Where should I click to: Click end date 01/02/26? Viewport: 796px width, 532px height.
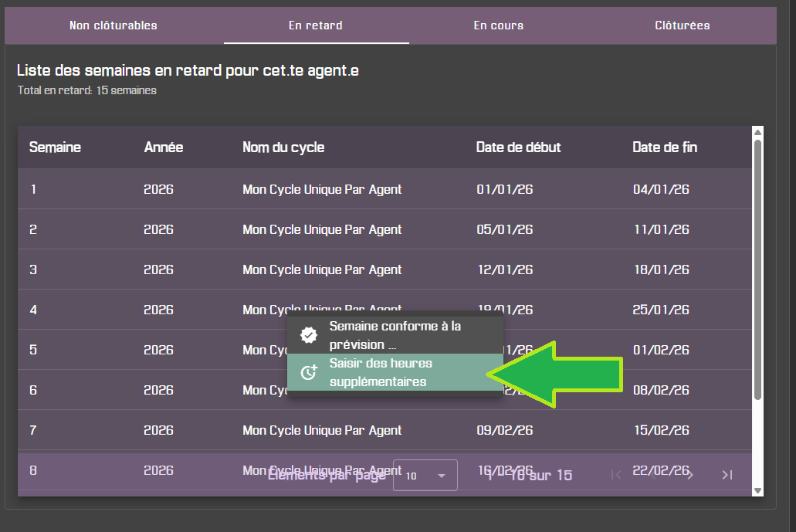click(x=661, y=350)
